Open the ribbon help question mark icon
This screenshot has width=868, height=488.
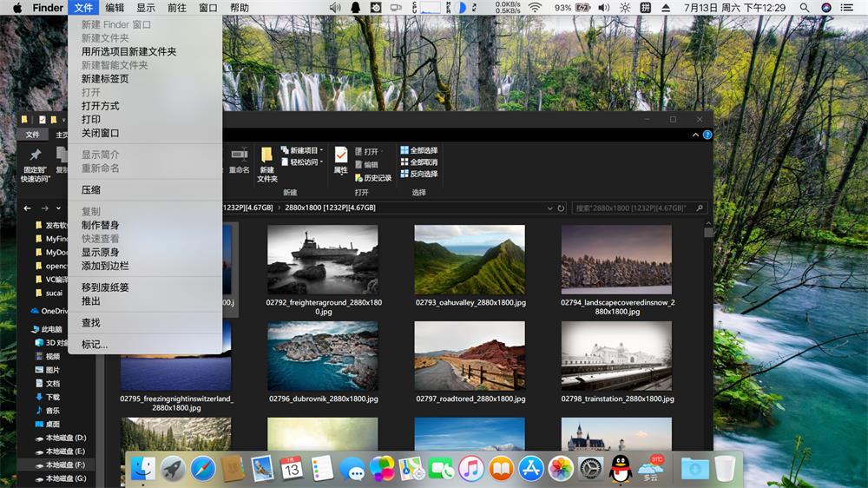[707, 135]
